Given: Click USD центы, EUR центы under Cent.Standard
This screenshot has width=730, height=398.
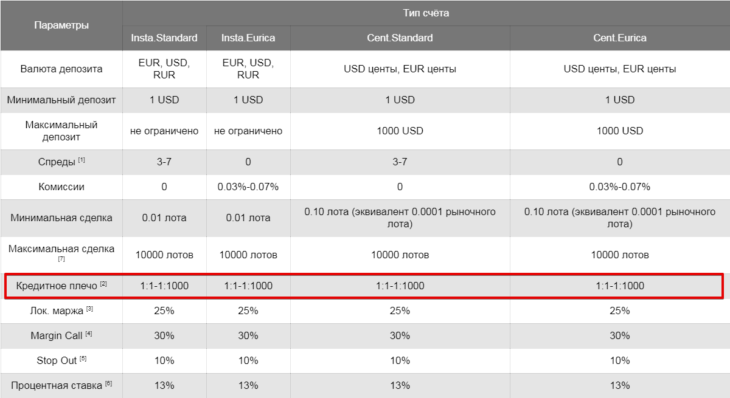Looking at the screenshot, I should [x=400, y=69].
